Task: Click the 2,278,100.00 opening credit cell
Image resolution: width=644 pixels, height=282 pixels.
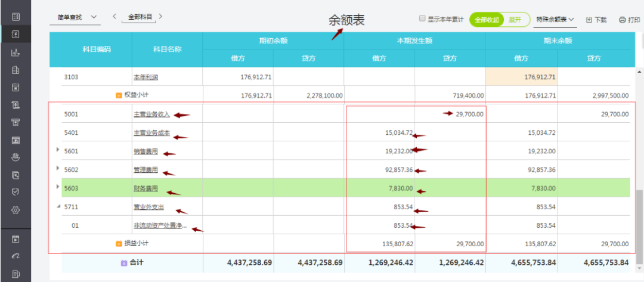Action: click(x=308, y=95)
